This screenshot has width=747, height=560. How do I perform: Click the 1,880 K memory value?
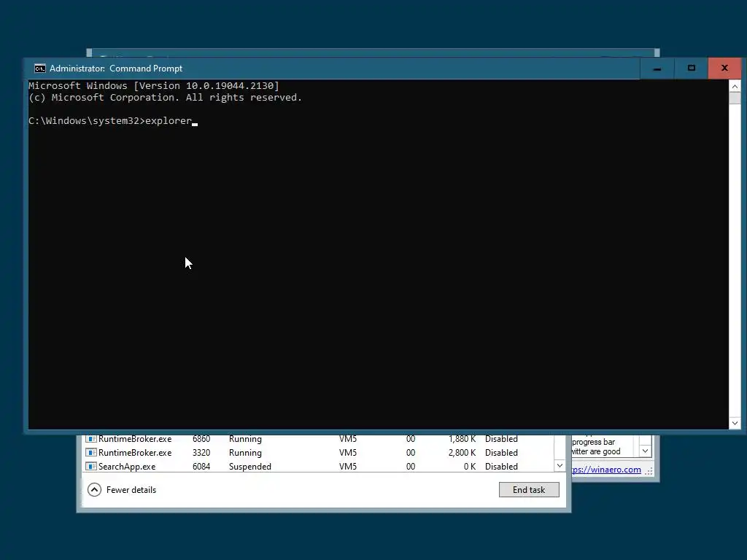tap(462, 438)
